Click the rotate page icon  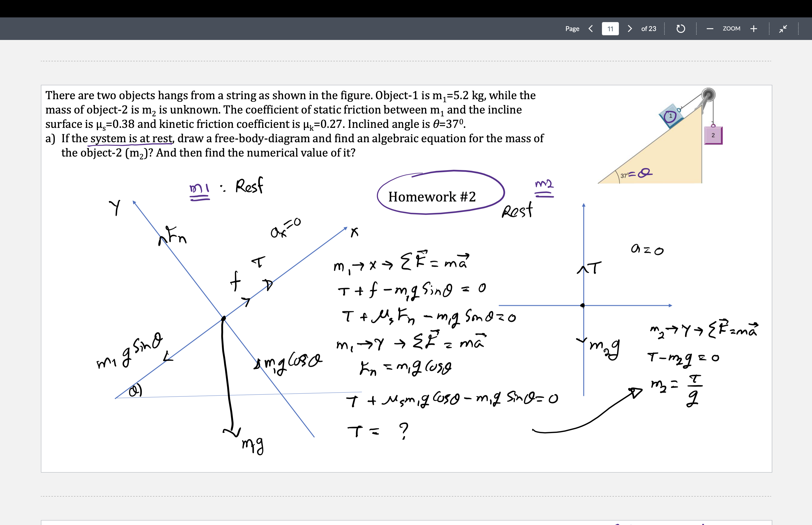coord(680,29)
